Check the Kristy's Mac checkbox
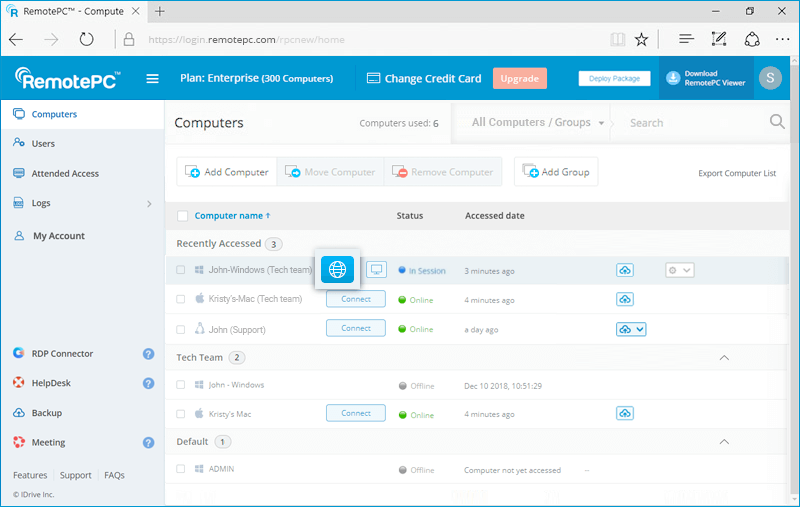 (x=181, y=414)
